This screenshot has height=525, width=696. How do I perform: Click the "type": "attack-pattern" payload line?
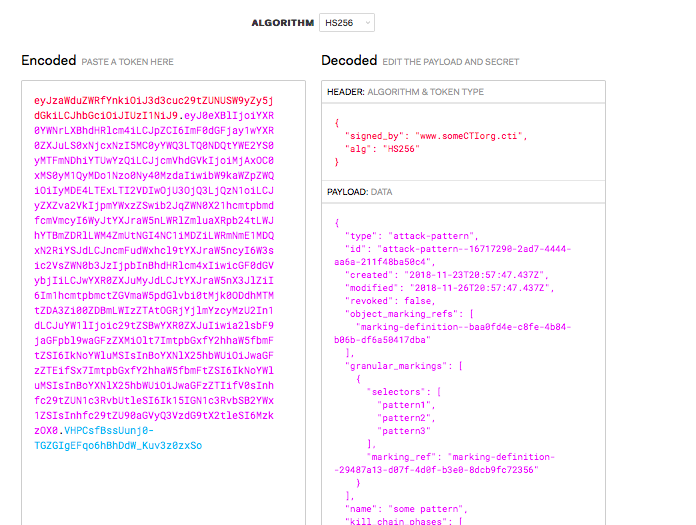pyautogui.click(x=411, y=236)
